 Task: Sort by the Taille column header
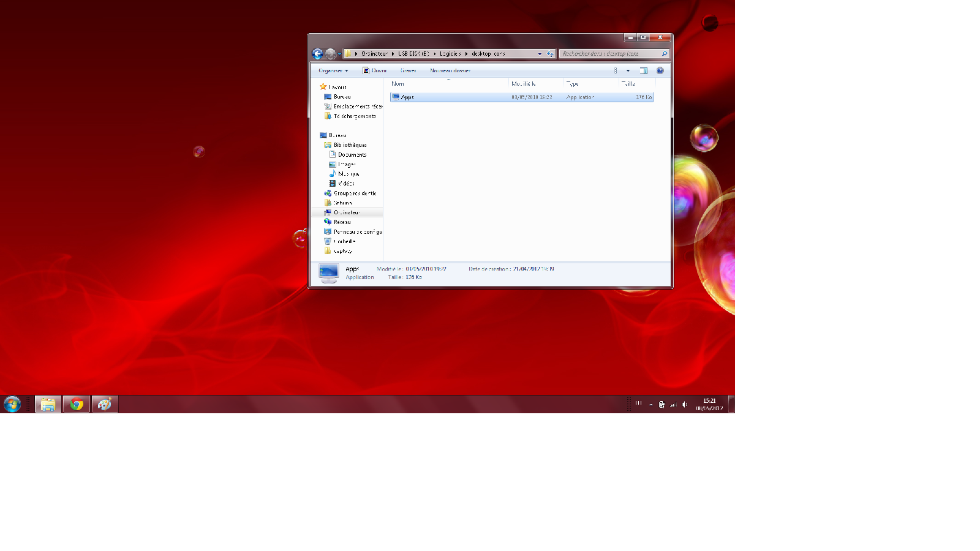pos(637,84)
